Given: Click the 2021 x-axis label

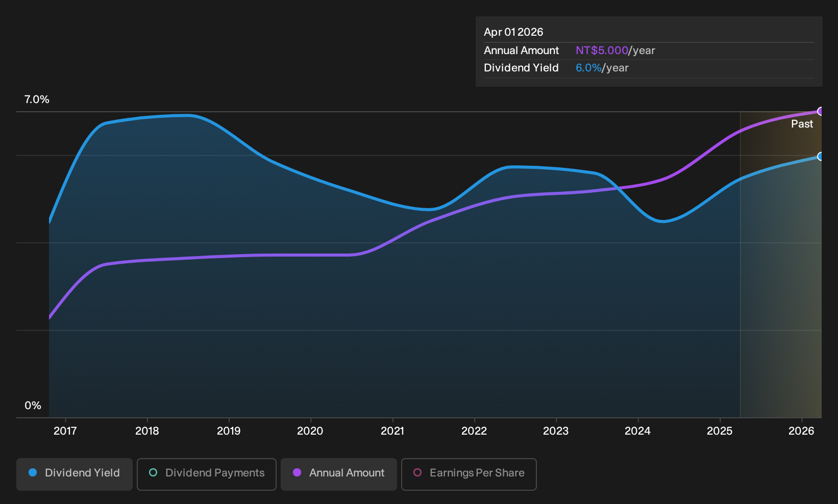Looking at the screenshot, I should pyautogui.click(x=392, y=431).
